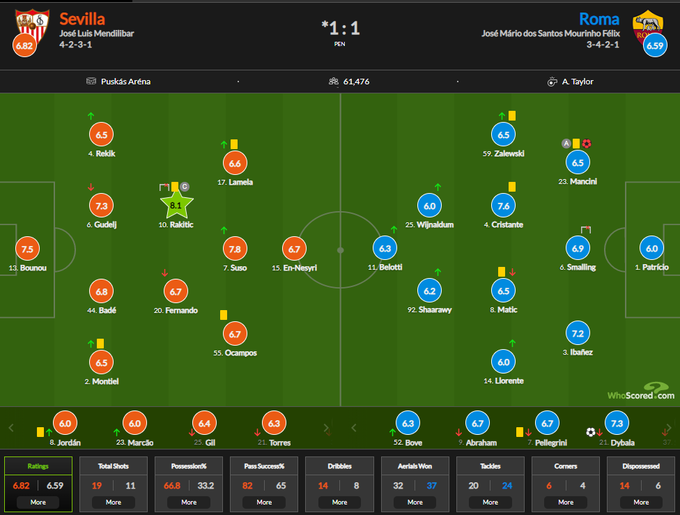Click Mancini's rating circle on the pitch
This screenshot has width=680, height=515.
577,162
